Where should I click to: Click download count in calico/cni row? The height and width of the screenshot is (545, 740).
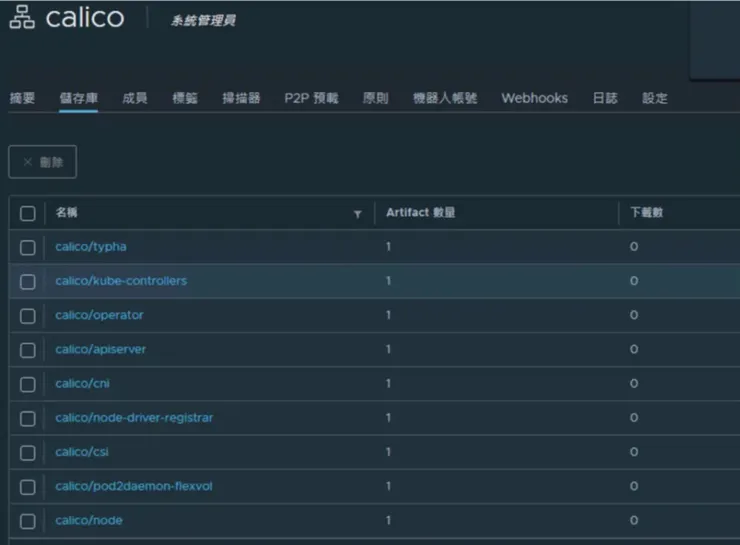(634, 383)
